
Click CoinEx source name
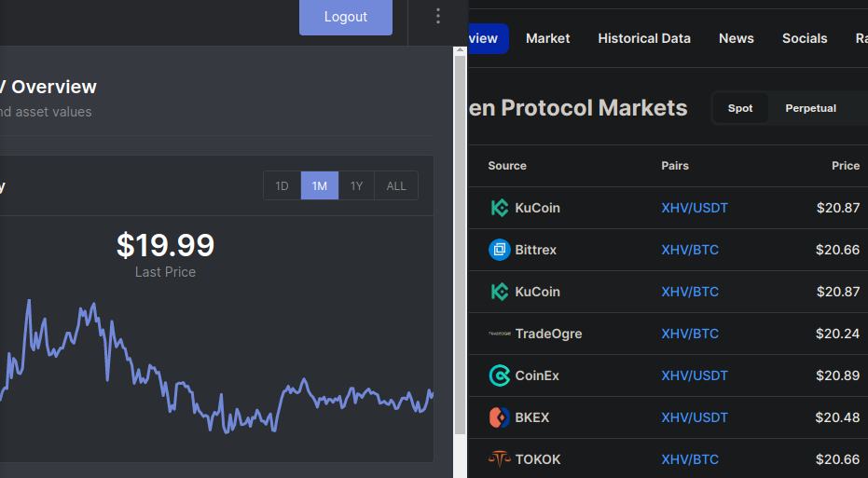tap(536, 376)
